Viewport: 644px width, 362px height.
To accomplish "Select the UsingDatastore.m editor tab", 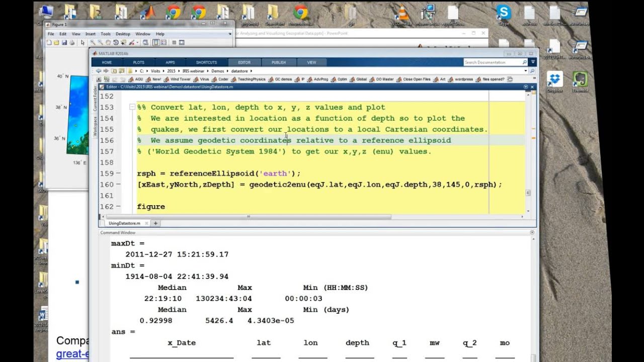I will pos(124,223).
